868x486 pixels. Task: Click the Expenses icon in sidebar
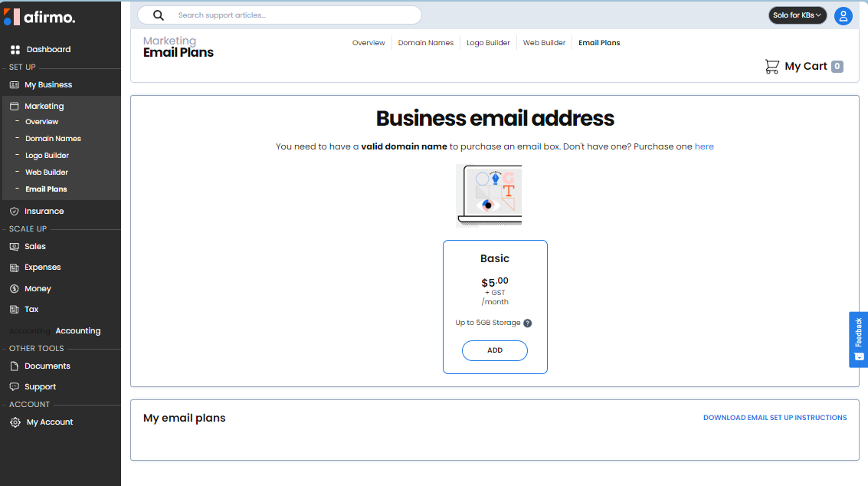15,268
